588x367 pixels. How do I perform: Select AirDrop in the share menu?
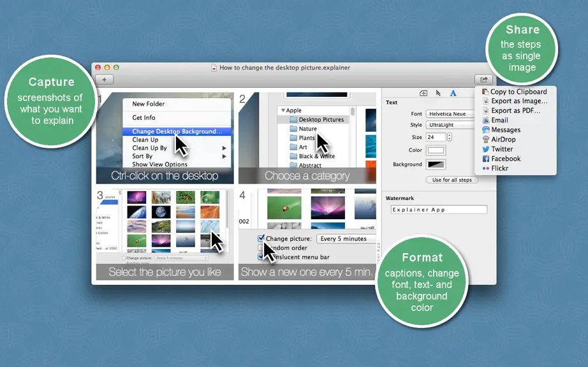(499, 140)
